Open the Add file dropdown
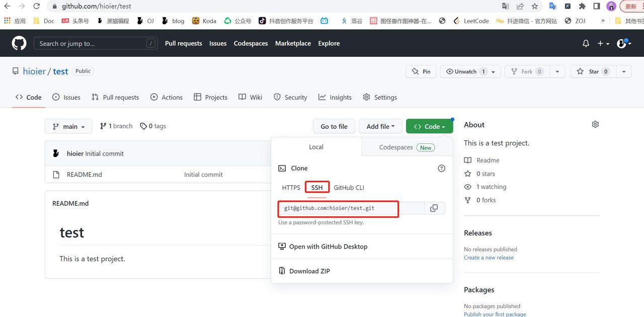Screen dimensions: 644x317 point(380,126)
